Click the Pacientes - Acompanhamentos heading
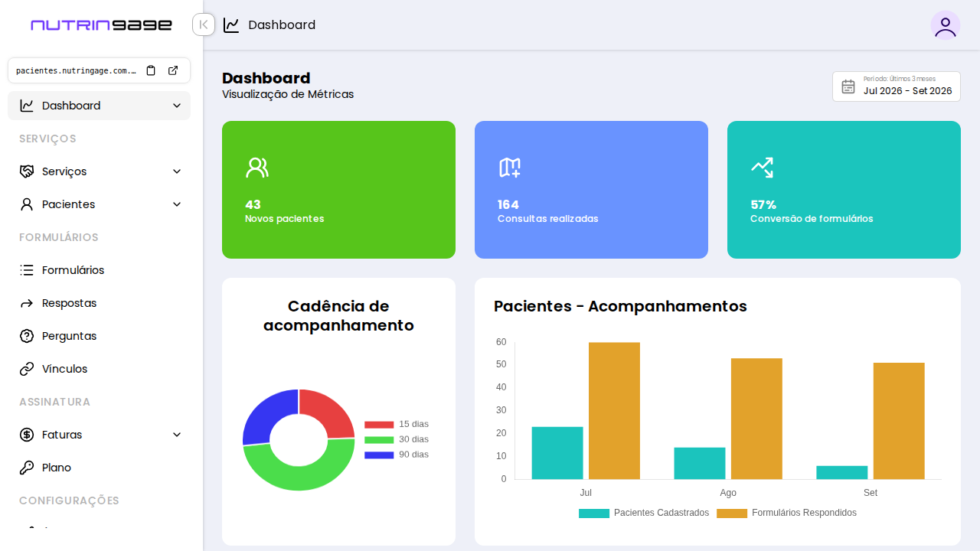Screen dimensions: 980x551 [620, 306]
